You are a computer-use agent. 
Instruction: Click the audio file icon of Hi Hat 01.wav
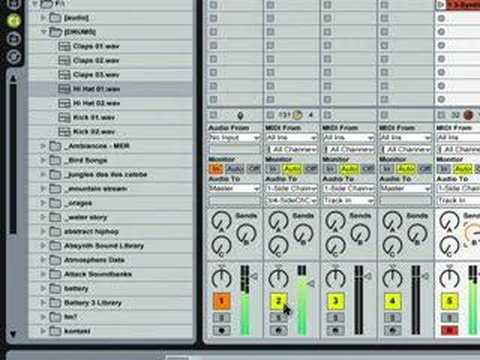coord(64,89)
